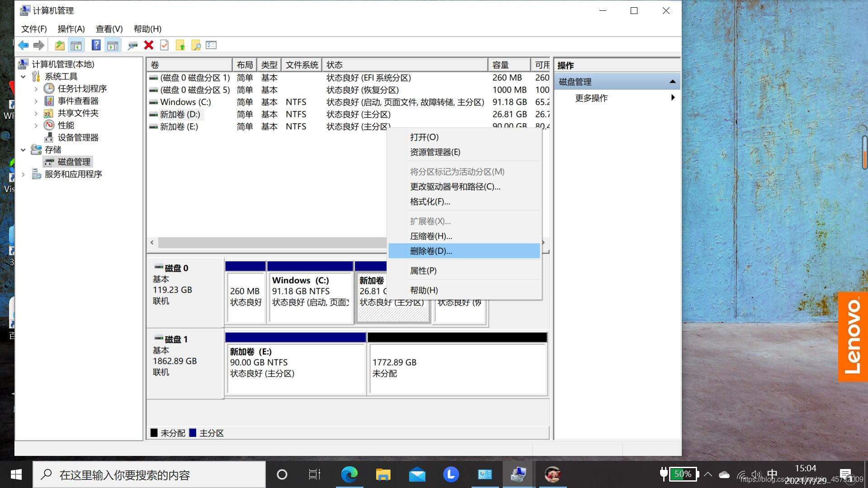Click the 1772.89 GB unallocated disk region
The image size is (868, 488).
[x=458, y=368]
